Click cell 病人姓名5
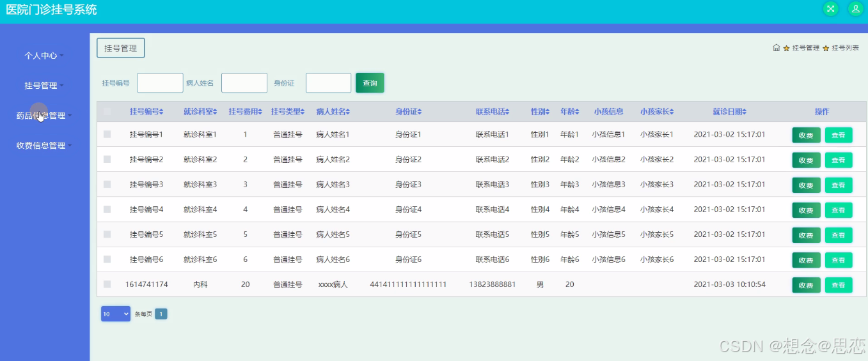 coord(333,234)
